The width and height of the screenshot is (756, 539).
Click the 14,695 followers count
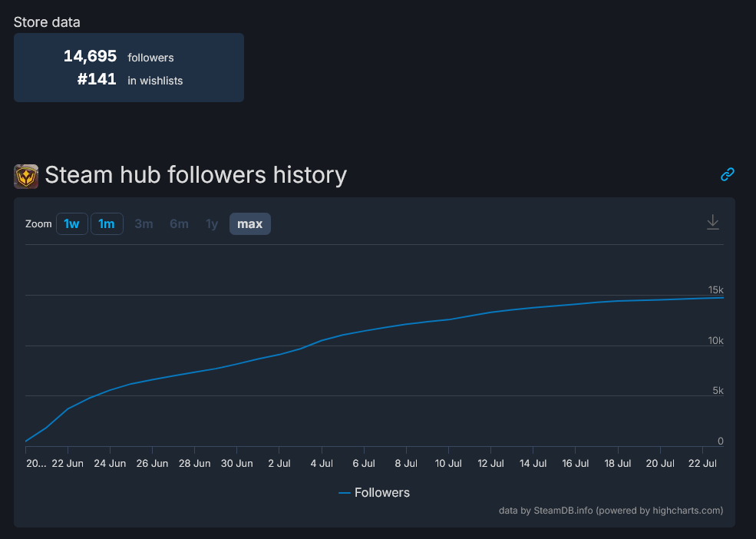(91, 57)
